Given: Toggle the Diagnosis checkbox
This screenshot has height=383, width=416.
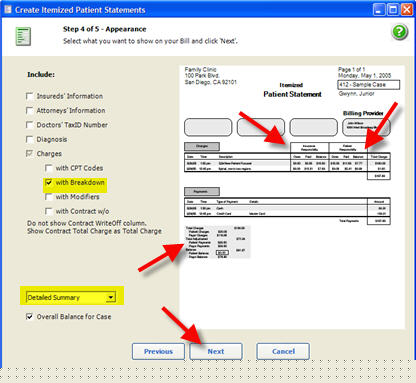Looking at the screenshot, I should pos(29,139).
